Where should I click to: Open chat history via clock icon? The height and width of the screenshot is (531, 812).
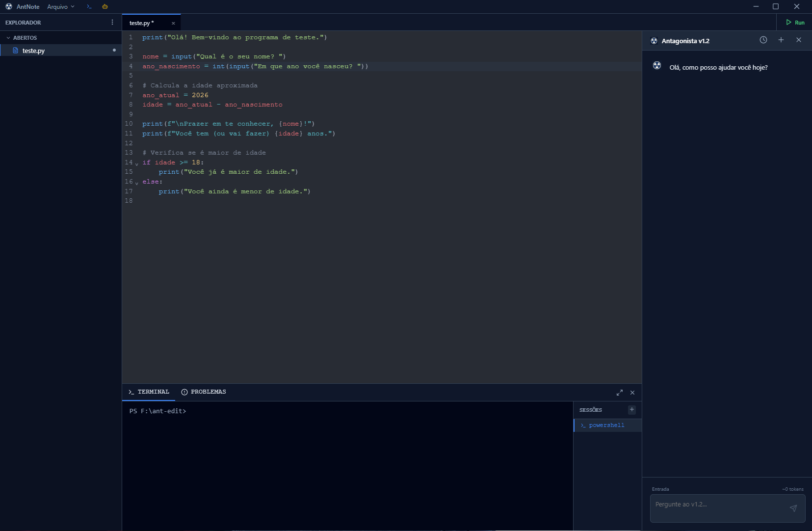pos(763,40)
